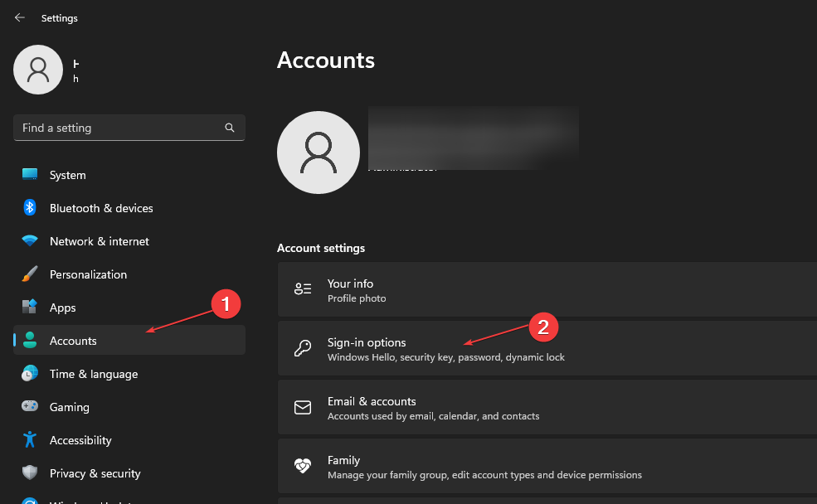Open Bluetooth & devices settings

129,208
